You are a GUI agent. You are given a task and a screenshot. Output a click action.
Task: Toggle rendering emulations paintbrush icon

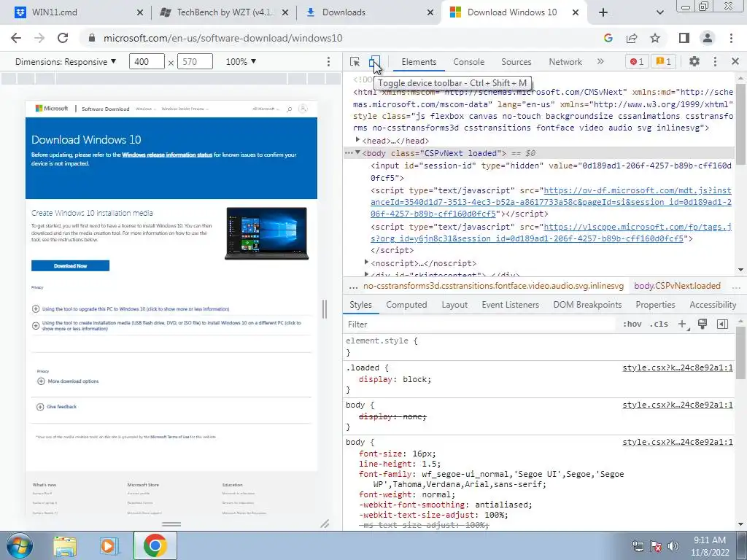coord(703,324)
